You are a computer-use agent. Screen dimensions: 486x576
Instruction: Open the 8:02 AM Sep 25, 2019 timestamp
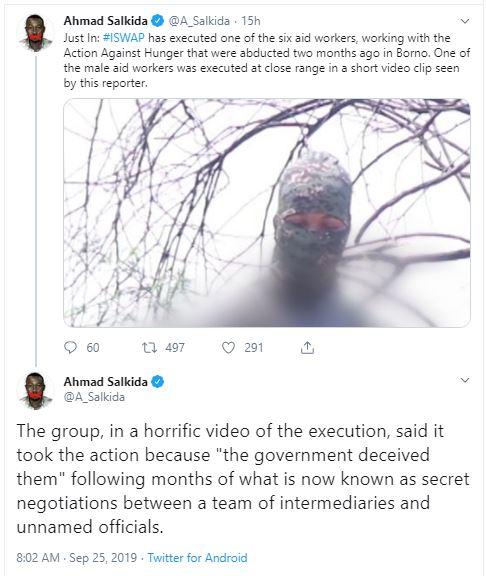pos(76,558)
